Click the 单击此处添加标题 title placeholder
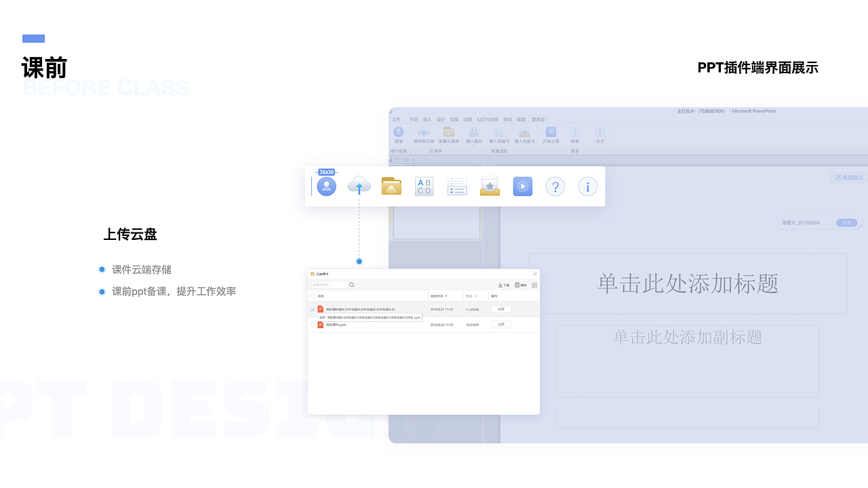Viewport: 868px width, 488px height. 688,283
